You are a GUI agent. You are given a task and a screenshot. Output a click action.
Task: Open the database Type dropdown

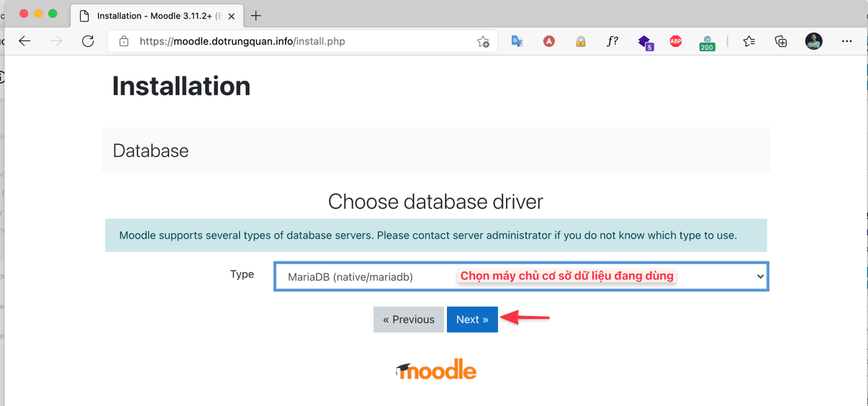click(521, 276)
